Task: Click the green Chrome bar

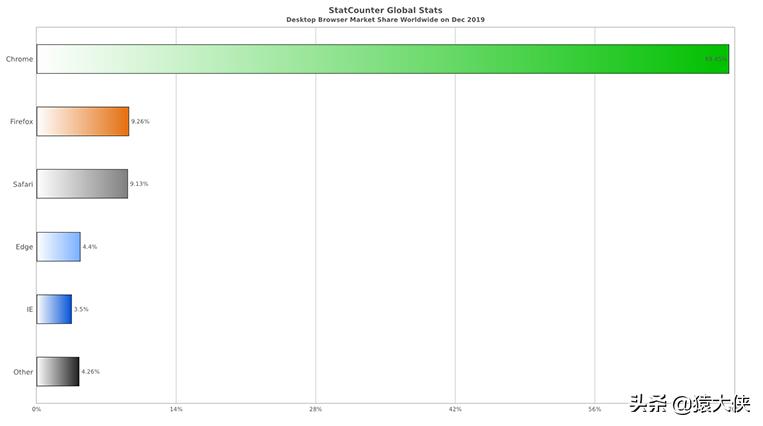Action: [382, 59]
